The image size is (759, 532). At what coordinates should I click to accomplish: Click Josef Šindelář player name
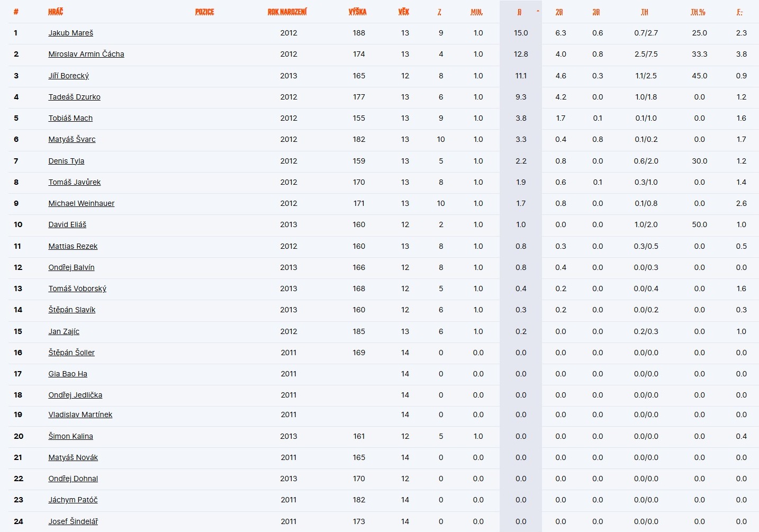(x=73, y=521)
